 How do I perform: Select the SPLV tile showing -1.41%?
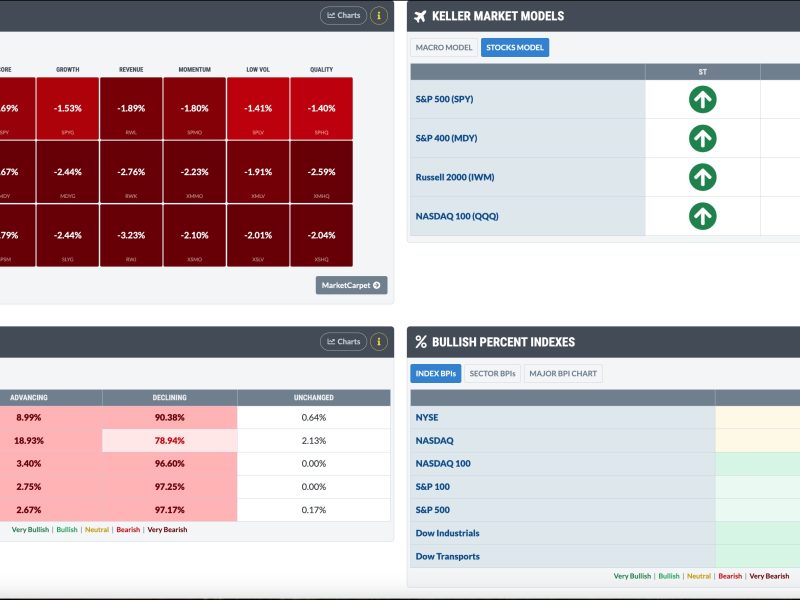[x=258, y=109]
